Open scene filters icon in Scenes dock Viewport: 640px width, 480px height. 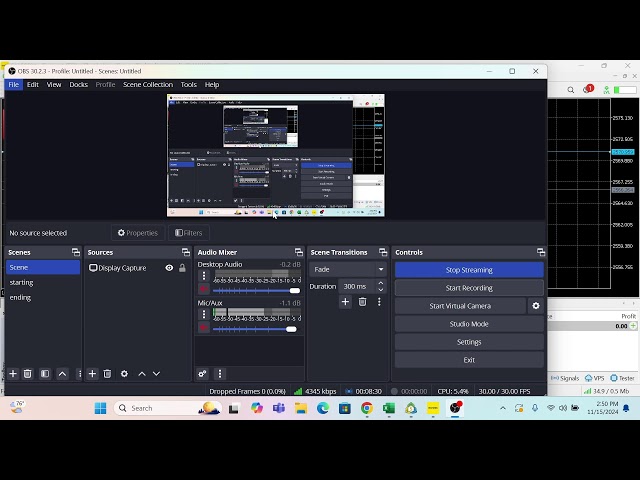click(x=45, y=374)
